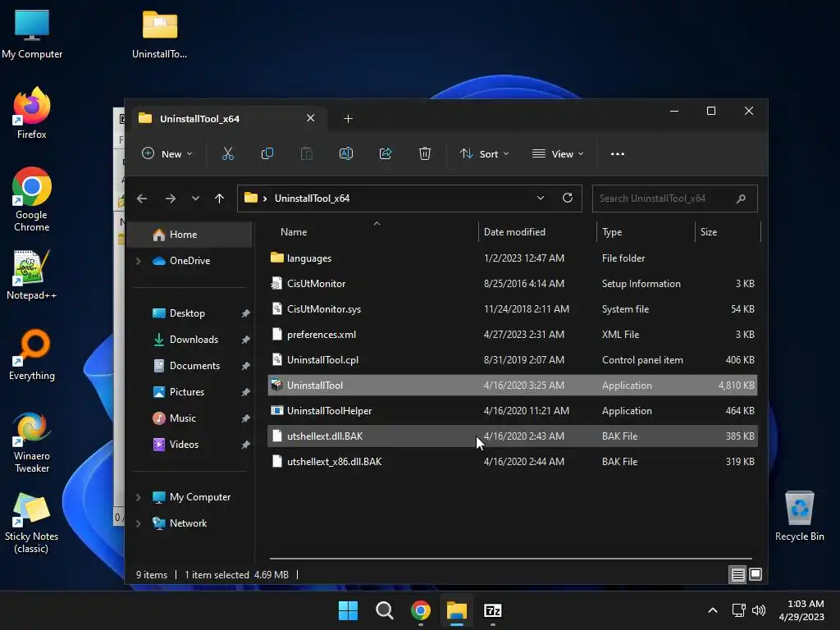
Task: Refresh the UninstallTool_x64 folder view
Action: tap(568, 199)
